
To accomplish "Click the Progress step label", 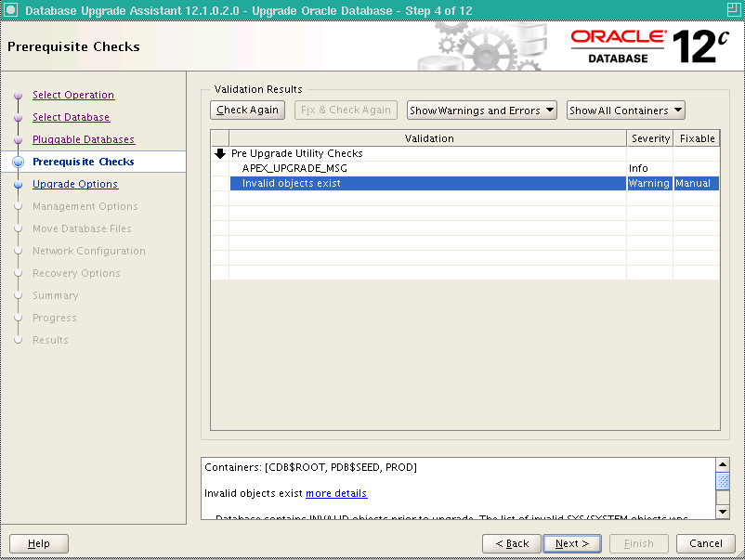I will point(54,319).
